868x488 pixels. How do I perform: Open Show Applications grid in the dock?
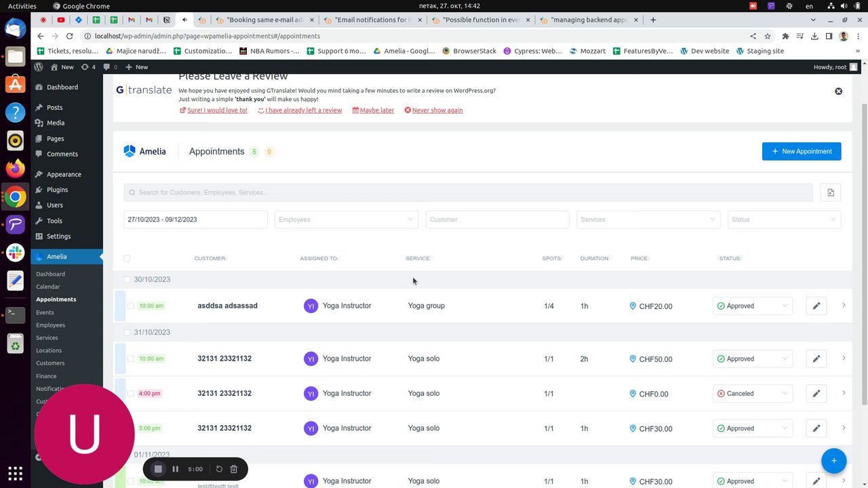coord(15,473)
